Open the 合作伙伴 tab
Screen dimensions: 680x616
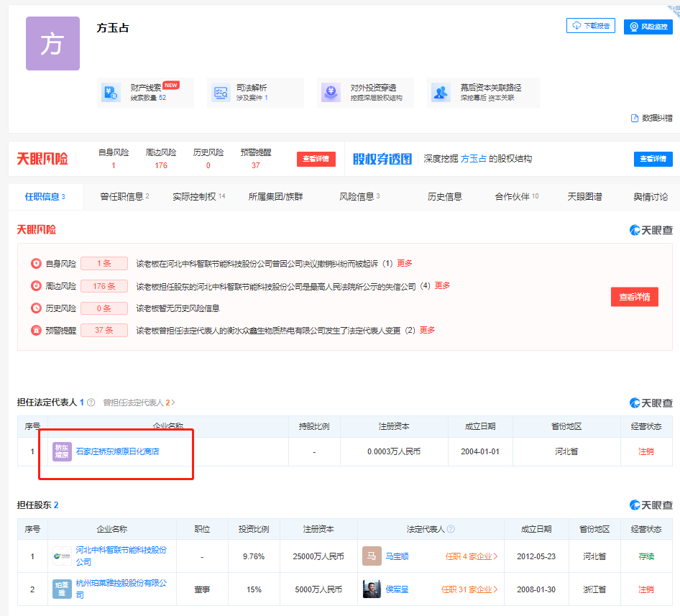[x=516, y=196]
